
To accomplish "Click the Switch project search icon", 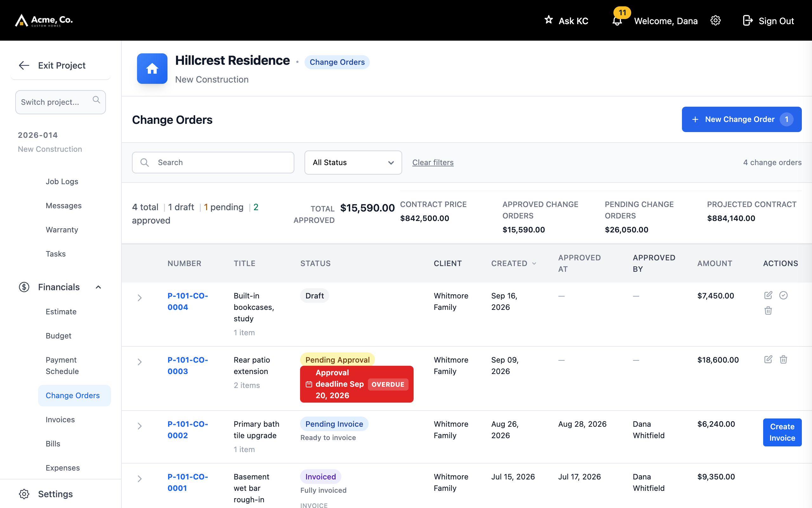I will [x=96, y=100].
